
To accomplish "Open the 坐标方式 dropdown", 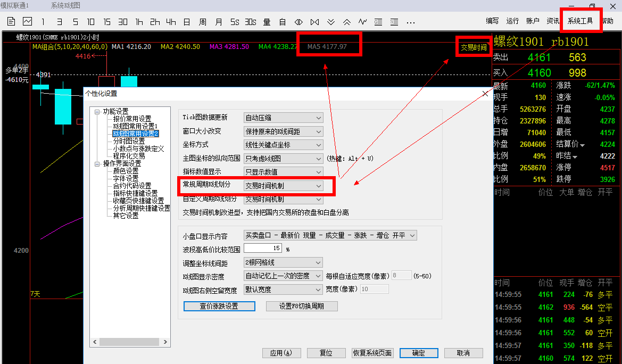I will point(283,145).
